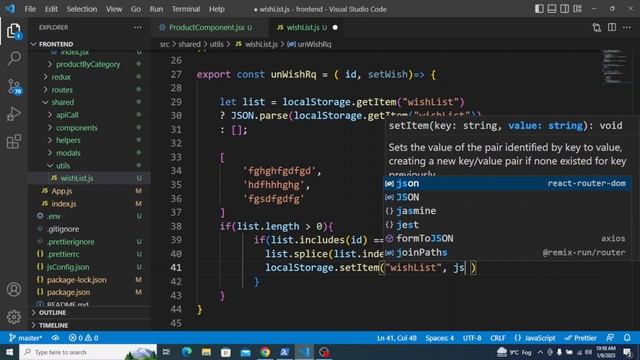Select the JSON autocomplete suggestion

[507, 197]
